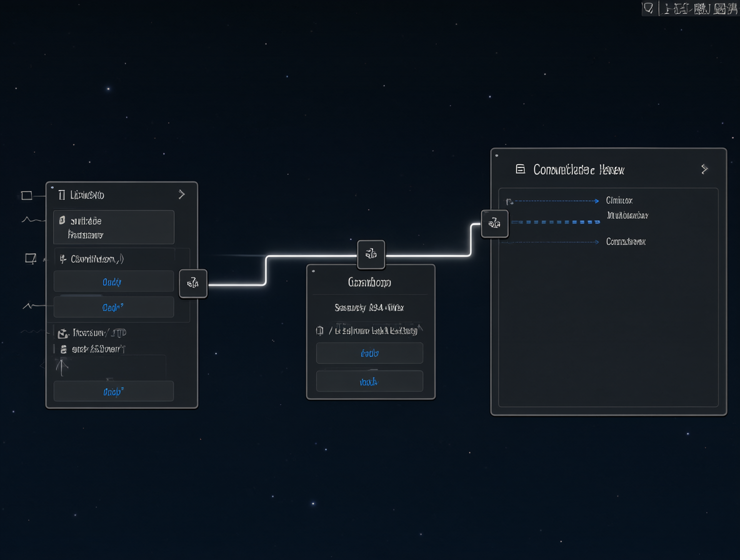Click the bottom blue button in left node
The image size is (740, 560).
pyautogui.click(x=114, y=392)
